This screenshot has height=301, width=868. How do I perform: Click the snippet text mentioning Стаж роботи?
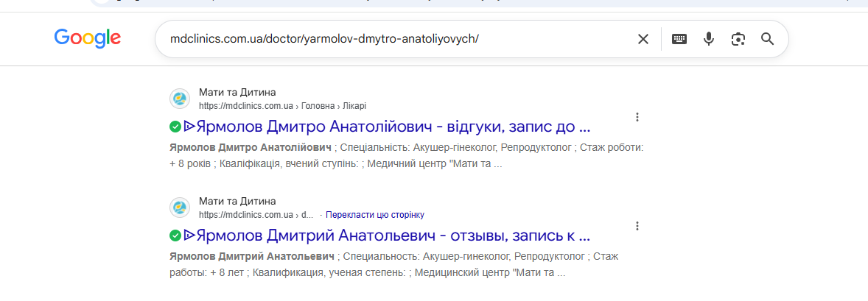coord(406,156)
